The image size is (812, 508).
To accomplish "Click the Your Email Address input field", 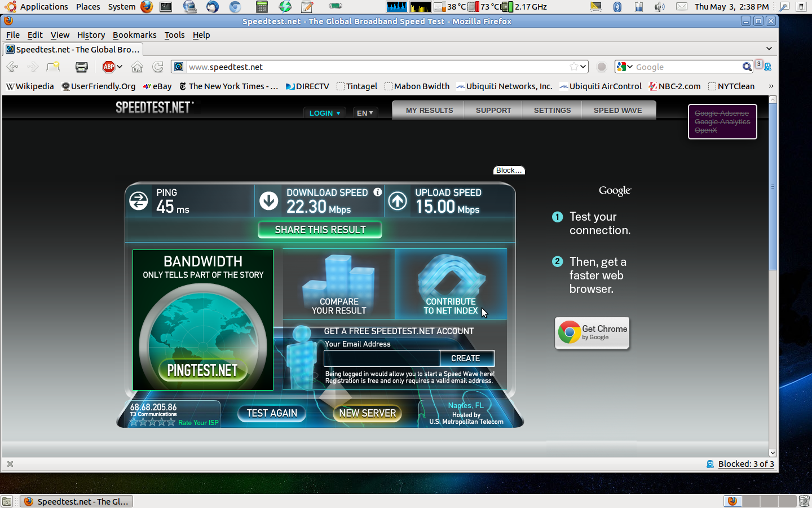I will pyautogui.click(x=382, y=358).
